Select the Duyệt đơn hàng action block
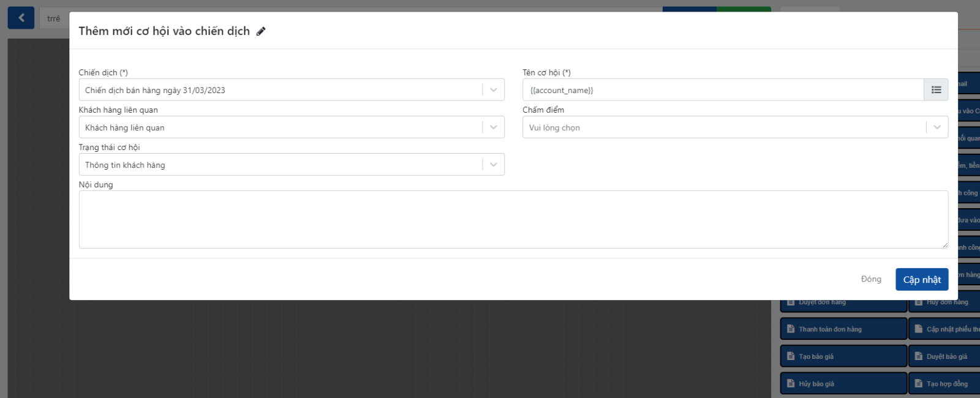Screen dimensions: 980x398 tap(843, 304)
